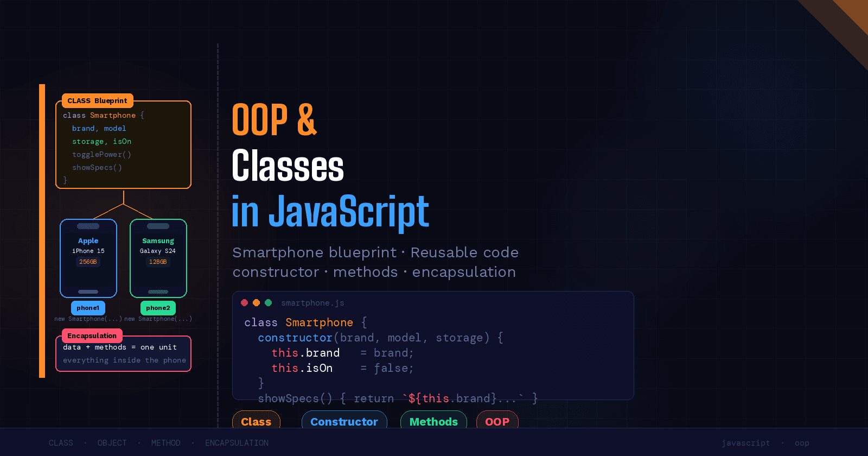Click the green dot in code window
Image resolution: width=868 pixels, height=456 pixels.
(x=269, y=303)
